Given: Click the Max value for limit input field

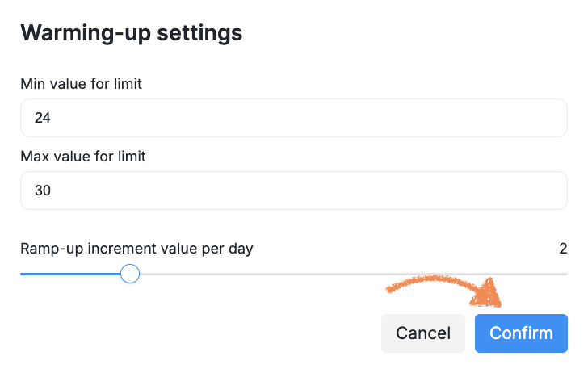Looking at the screenshot, I should point(293,191).
